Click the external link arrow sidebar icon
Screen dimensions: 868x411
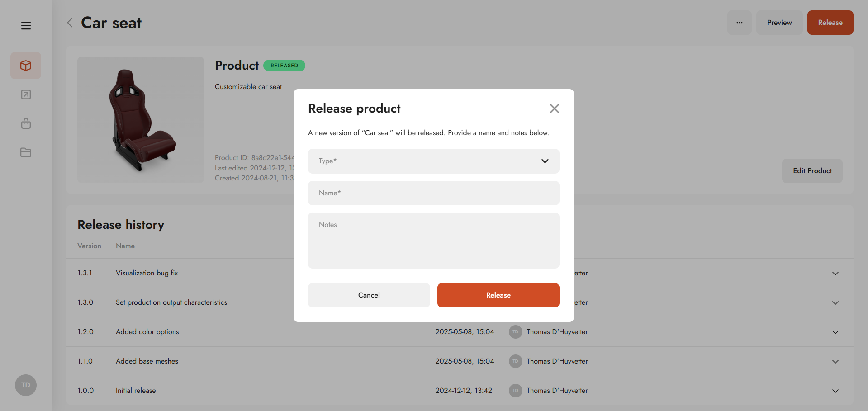[x=26, y=94]
